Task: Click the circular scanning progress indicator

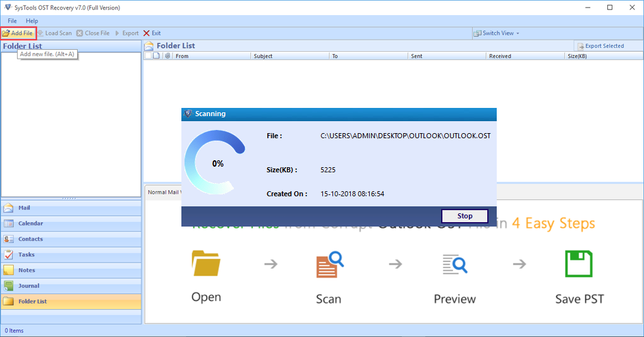Action: (215, 163)
